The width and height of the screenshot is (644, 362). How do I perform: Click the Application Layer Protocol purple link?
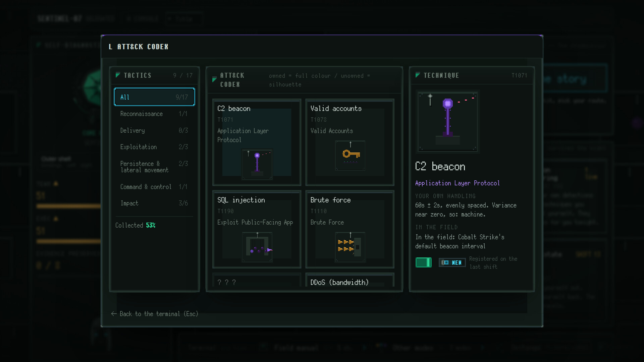click(x=458, y=183)
